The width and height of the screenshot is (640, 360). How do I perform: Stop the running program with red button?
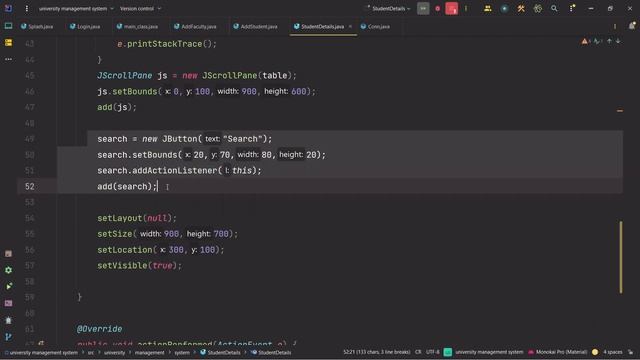pos(451,9)
